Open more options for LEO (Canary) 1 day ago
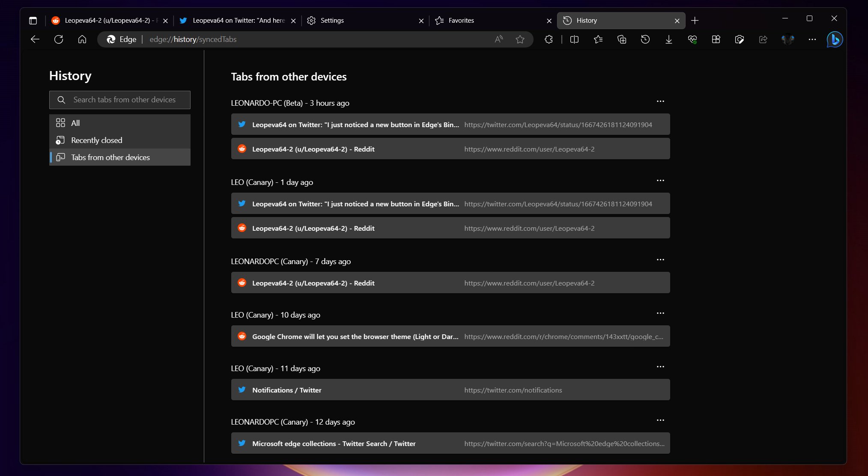The image size is (868, 476). [x=660, y=181]
